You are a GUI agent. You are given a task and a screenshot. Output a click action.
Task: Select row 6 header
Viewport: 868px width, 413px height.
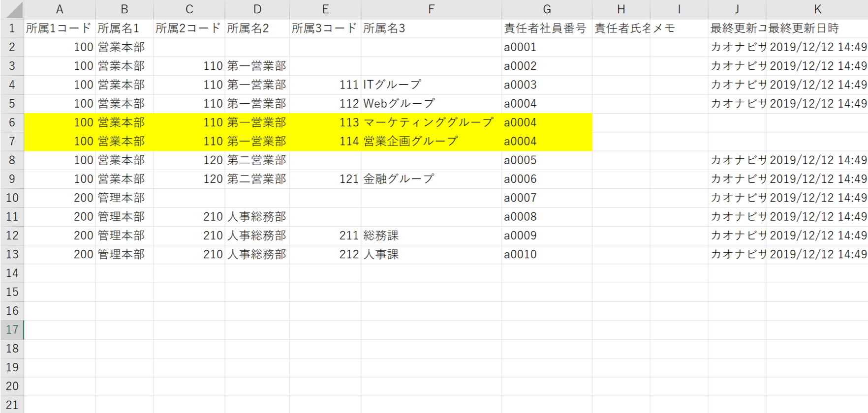(12, 122)
